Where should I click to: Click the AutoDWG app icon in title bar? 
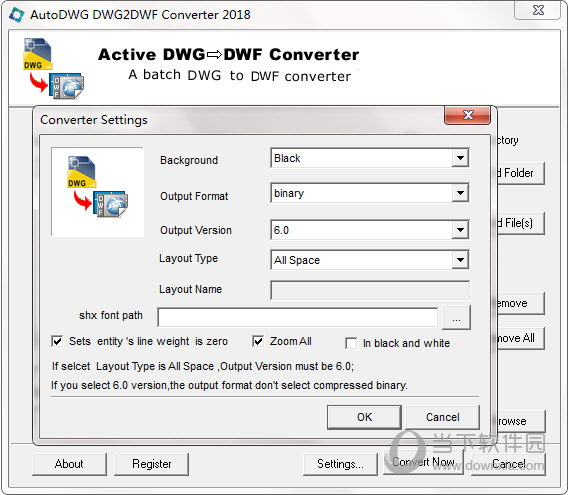point(16,15)
